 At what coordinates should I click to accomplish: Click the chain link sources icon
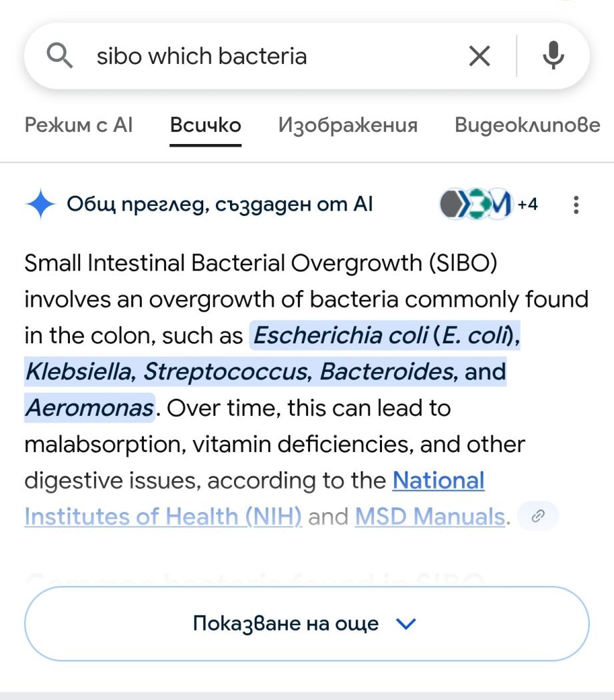click(537, 516)
